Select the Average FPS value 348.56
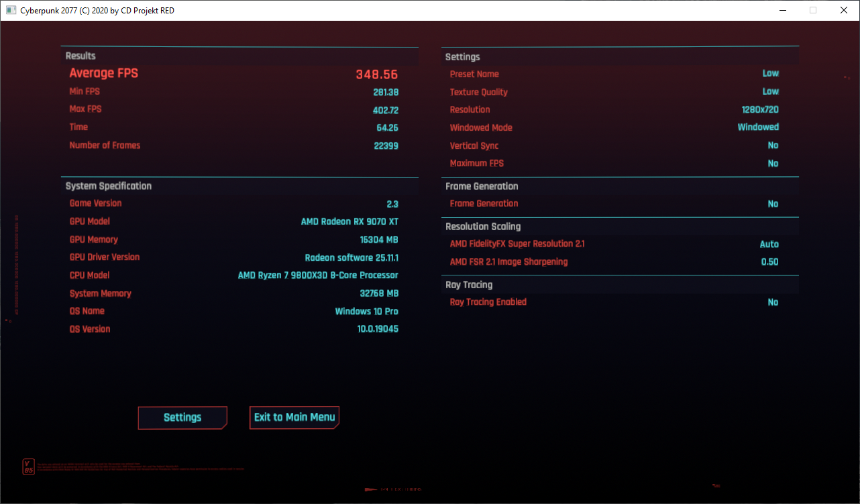 (x=377, y=74)
